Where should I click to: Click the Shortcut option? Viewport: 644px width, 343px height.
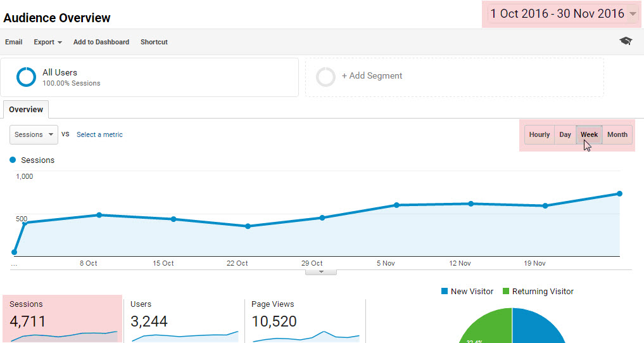(x=154, y=42)
